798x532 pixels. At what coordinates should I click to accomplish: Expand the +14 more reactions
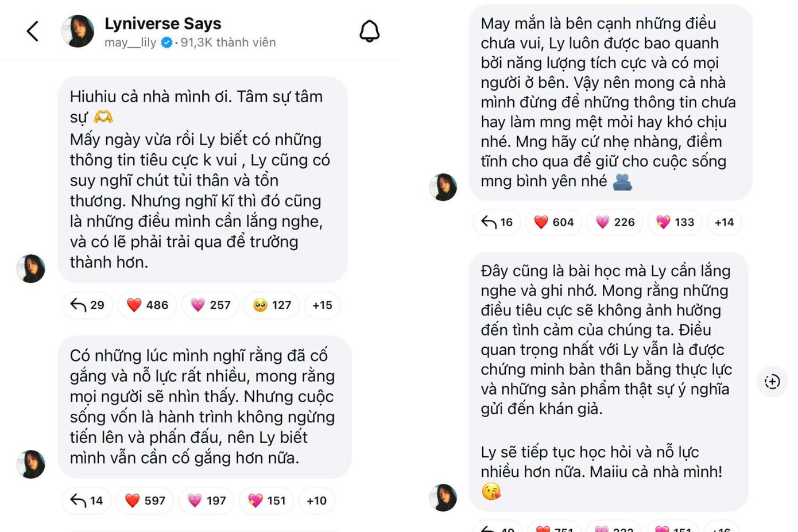click(x=724, y=222)
